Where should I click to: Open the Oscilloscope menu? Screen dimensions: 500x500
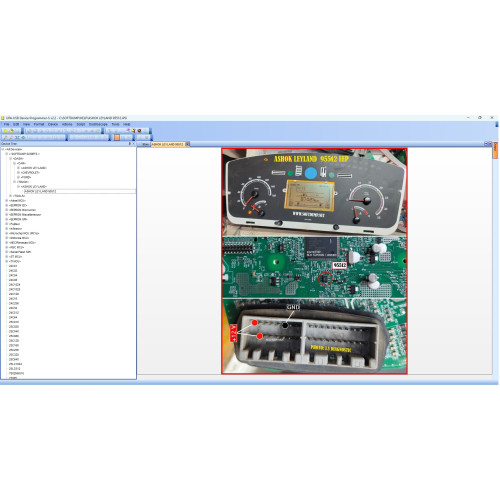98,124
